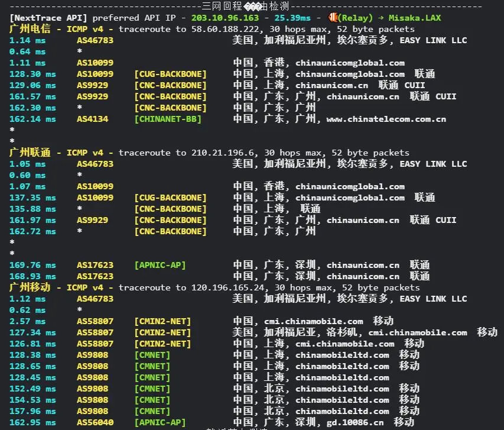Select the (Relay) label in header
The height and width of the screenshot is (430, 504).
pos(356,18)
